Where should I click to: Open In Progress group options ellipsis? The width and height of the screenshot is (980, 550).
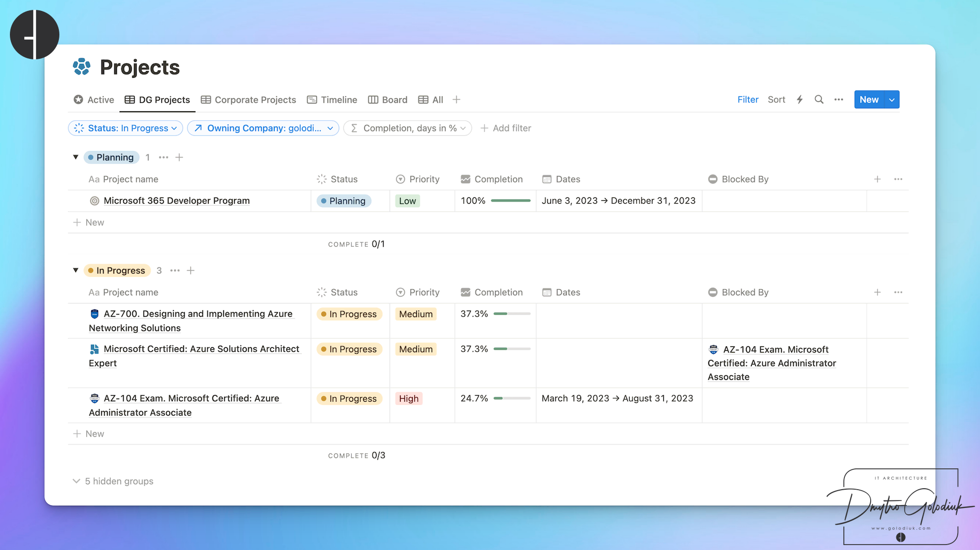tap(175, 271)
